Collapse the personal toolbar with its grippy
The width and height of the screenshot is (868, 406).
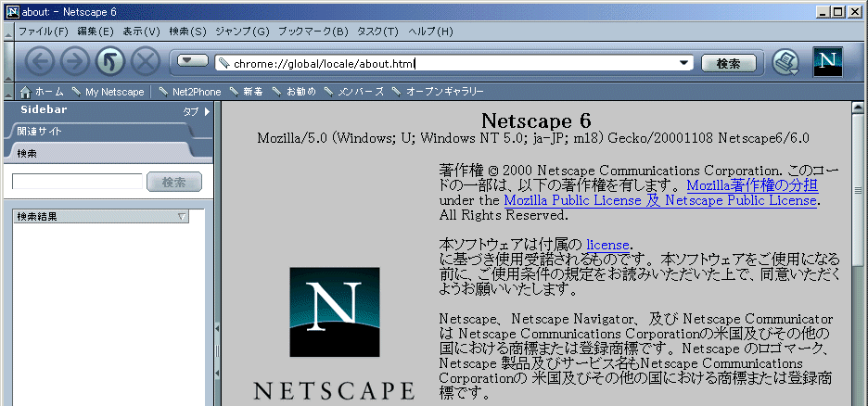[7, 92]
